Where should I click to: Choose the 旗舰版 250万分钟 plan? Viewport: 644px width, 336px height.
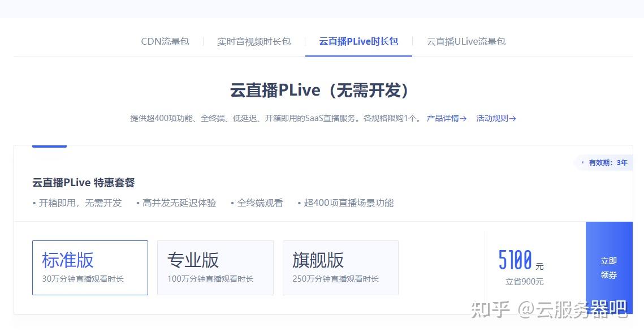point(340,268)
